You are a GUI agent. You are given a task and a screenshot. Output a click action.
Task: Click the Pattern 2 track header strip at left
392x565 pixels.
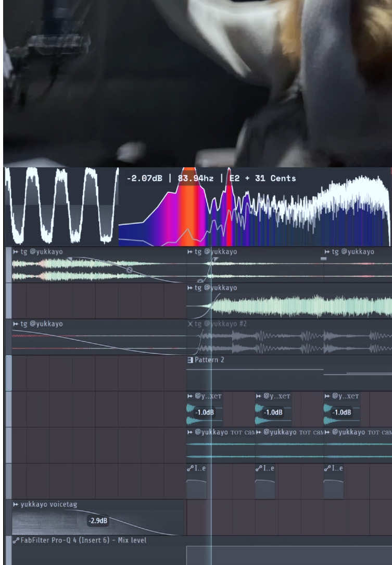pyautogui.click(x=8, y=373)
